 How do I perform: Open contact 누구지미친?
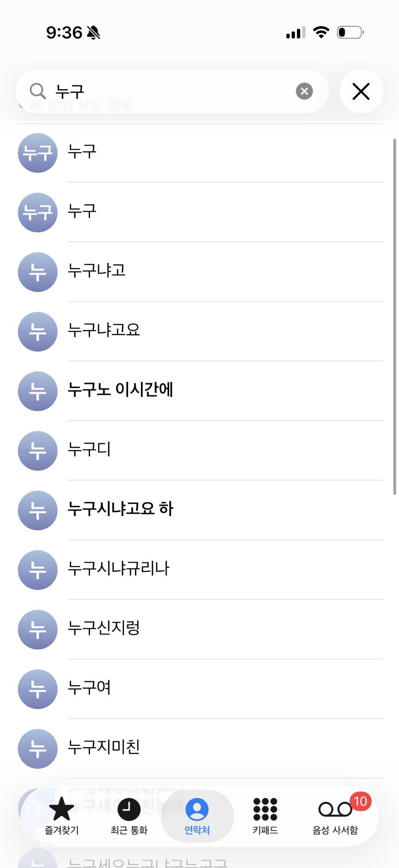(104, 747)
